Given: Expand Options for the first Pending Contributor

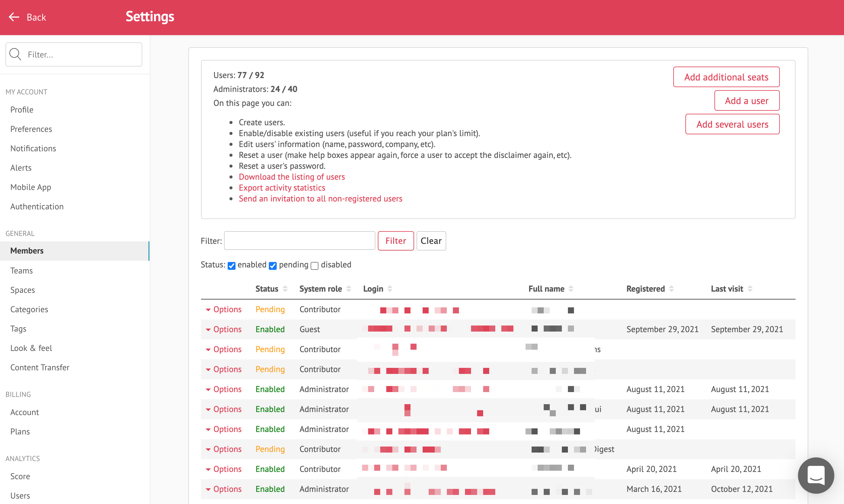Looking at the screenshot, I should coord(224,309).
